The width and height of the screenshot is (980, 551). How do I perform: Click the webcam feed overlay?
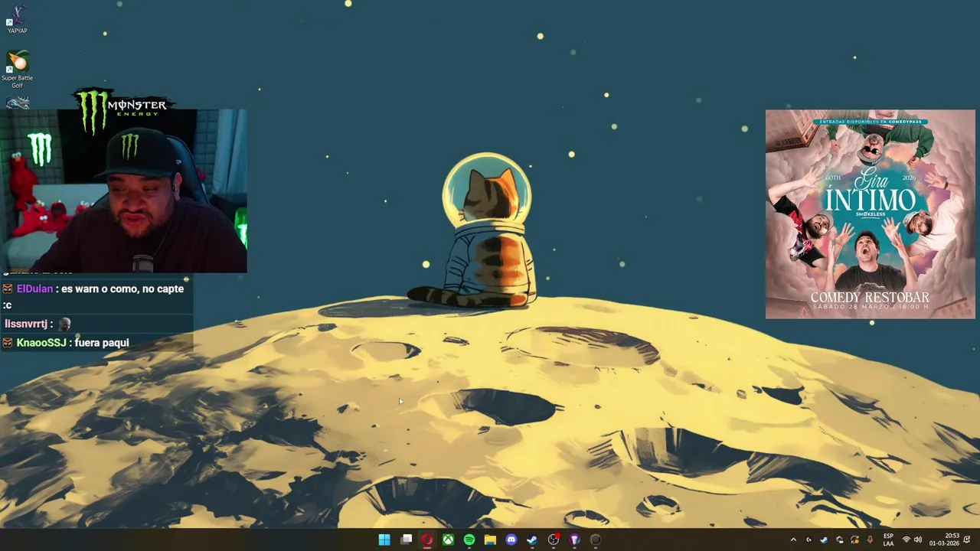[123, 191]
